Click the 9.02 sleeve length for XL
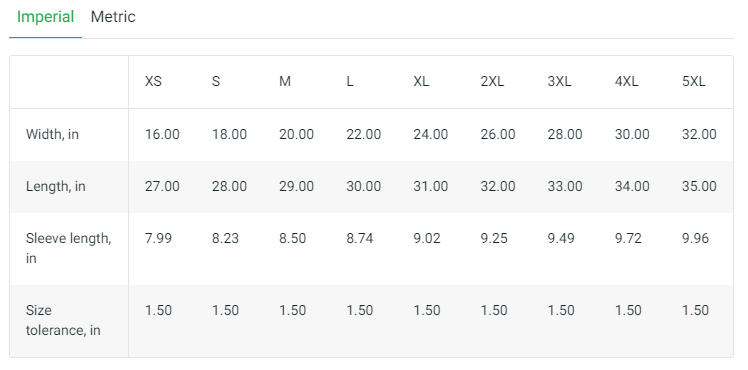 [427, 238]
